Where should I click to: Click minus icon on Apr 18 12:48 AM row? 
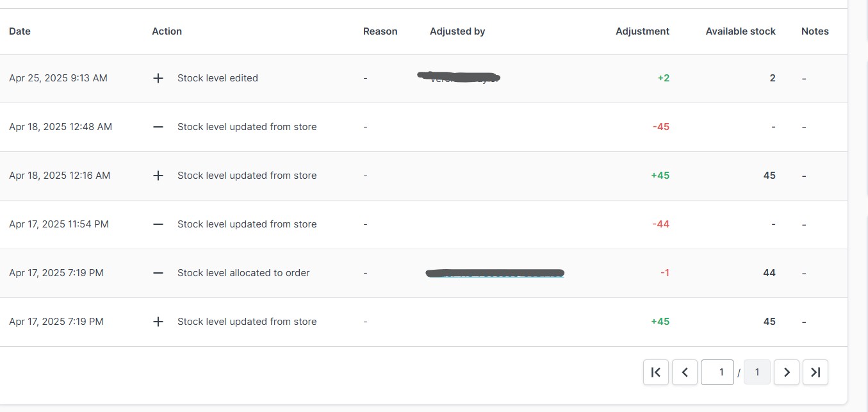158,127
